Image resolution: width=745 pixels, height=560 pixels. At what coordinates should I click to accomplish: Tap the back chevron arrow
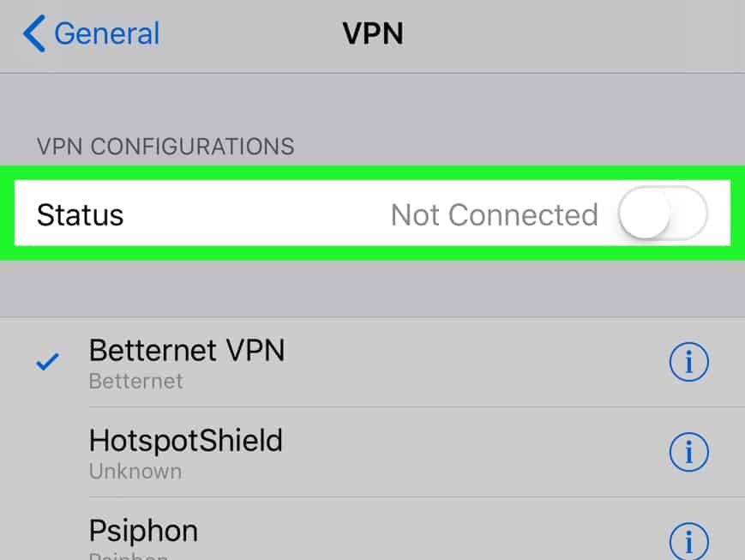click(34, 33)
